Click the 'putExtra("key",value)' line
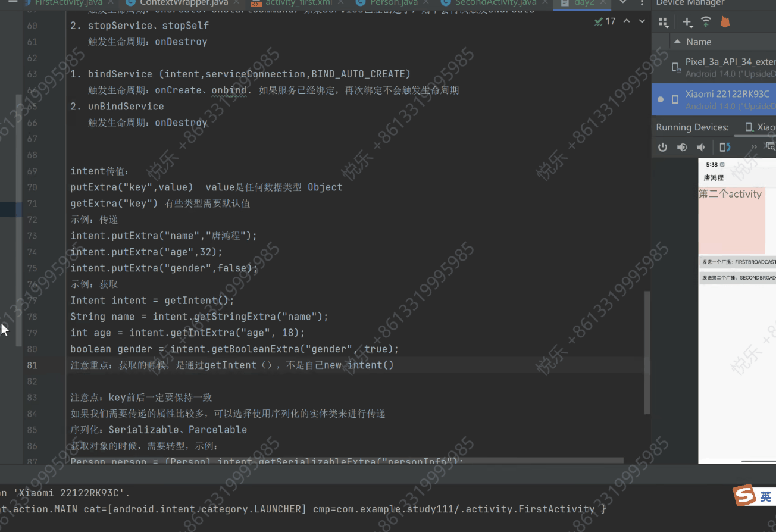 (206, 187)
